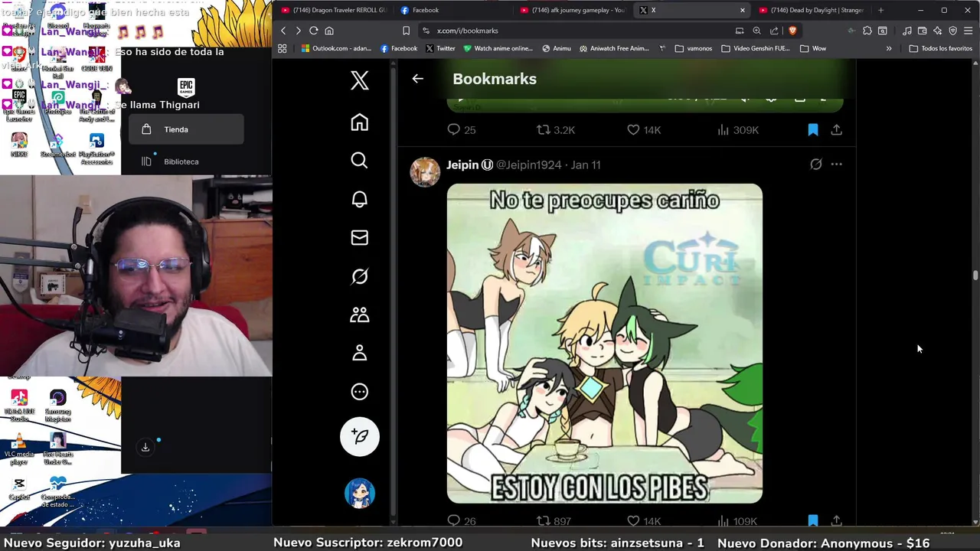980x551 pixels.
Task: Repost the post with 3.2K reposts
Action: [x=555, y=130]
